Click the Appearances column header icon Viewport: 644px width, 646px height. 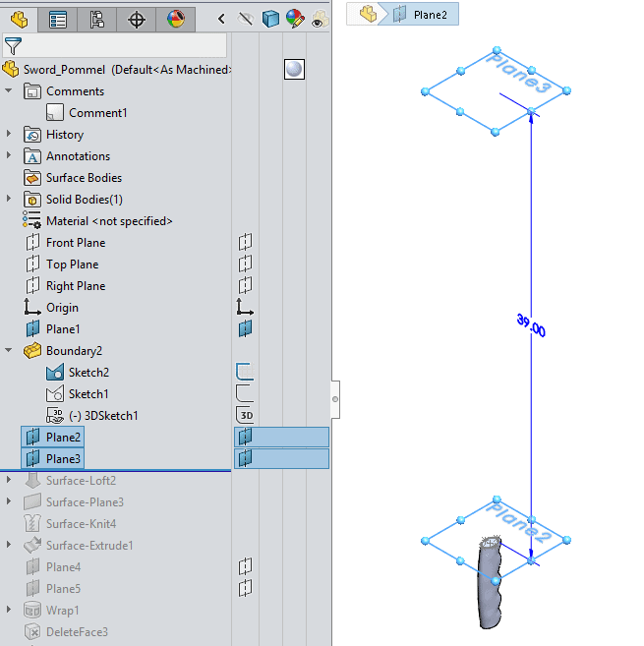click(x=294, y=19)
